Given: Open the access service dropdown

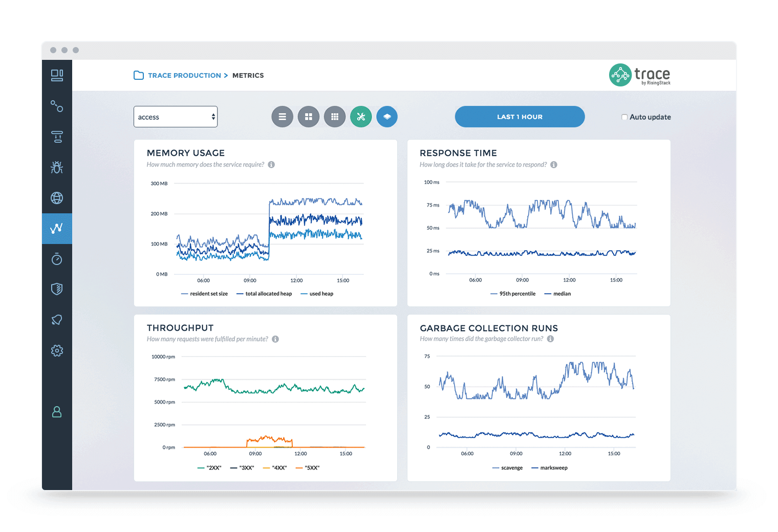Looking at the screenshot, I should coord(176,117).
